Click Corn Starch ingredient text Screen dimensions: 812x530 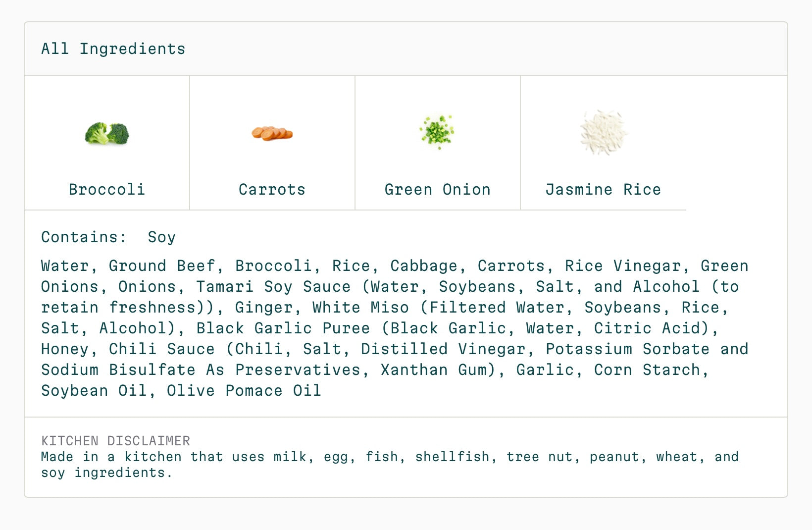click(647, 370)
